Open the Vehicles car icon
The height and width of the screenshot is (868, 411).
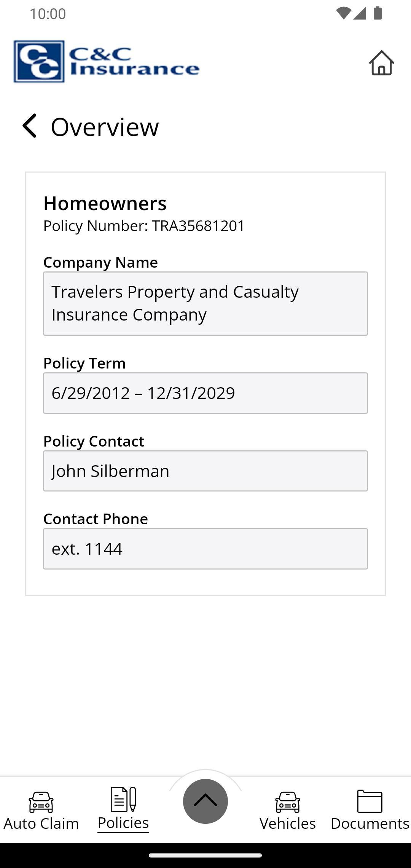coord(288,802)
